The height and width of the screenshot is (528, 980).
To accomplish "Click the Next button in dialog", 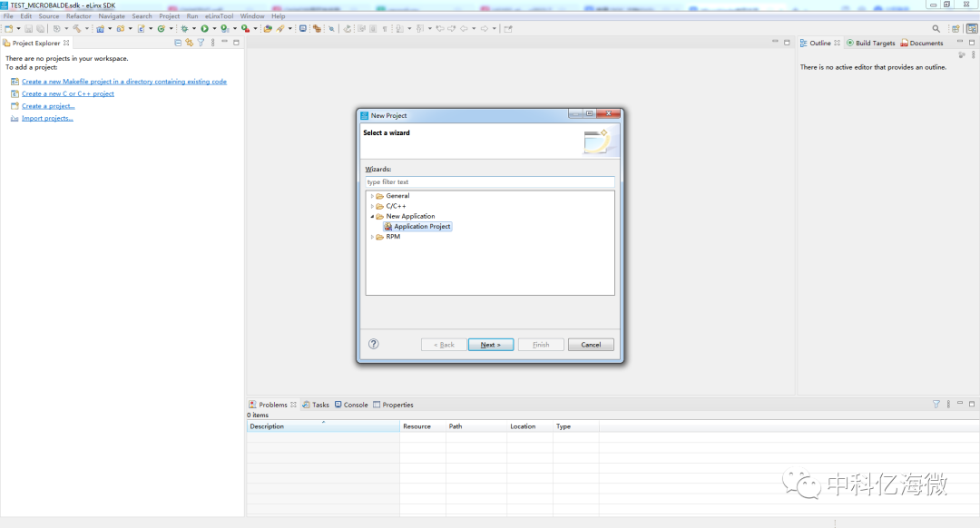I will pos(491,345).
